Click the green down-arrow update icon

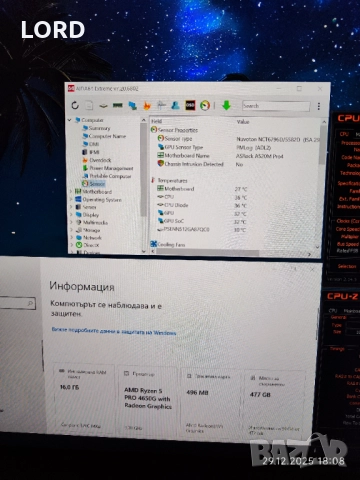tap(226, 105)
